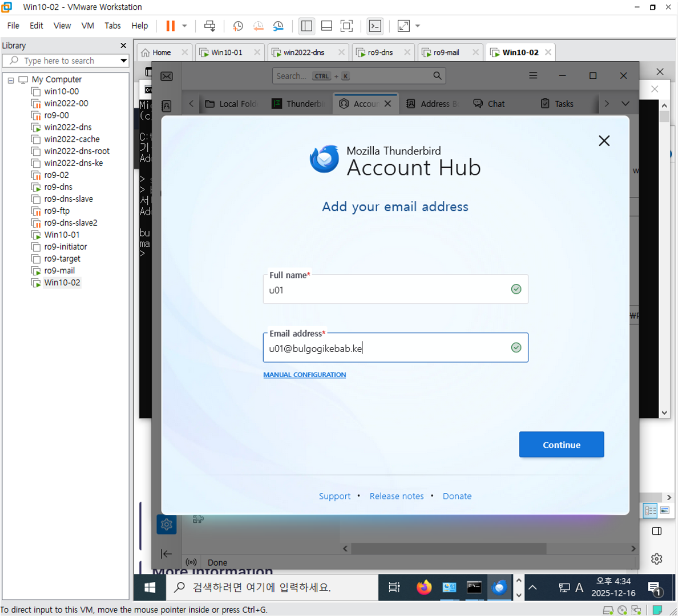Close the Win10-02 VM tab
The image size is (678, 616).
[548, 52]
